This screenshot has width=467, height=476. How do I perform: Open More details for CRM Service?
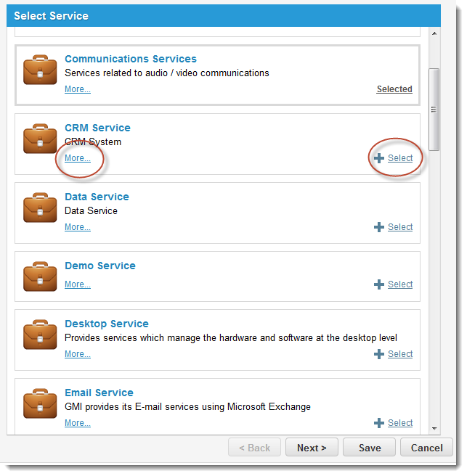(x=78, y=158)
